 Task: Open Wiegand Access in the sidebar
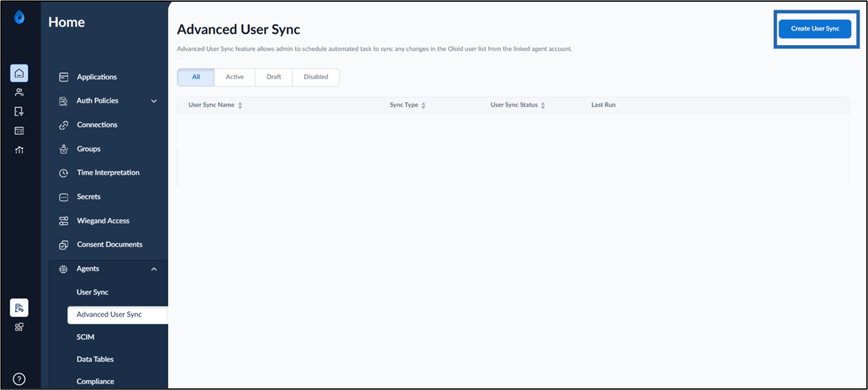tap(103, 221)
